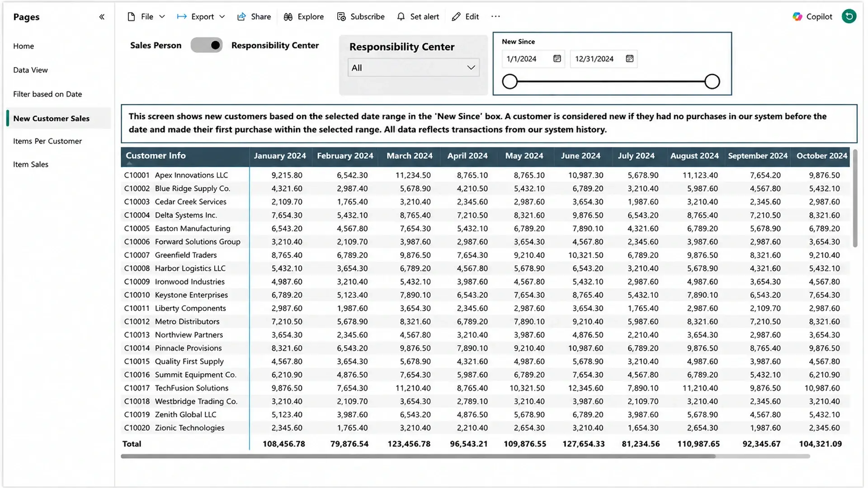Click the Set alert bell icon
This screenshot has width=868, height=488.
[x=401, y=17]
